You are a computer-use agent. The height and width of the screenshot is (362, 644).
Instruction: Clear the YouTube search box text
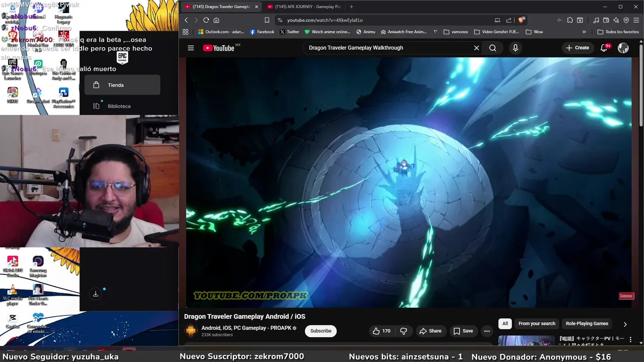(476, 48)
